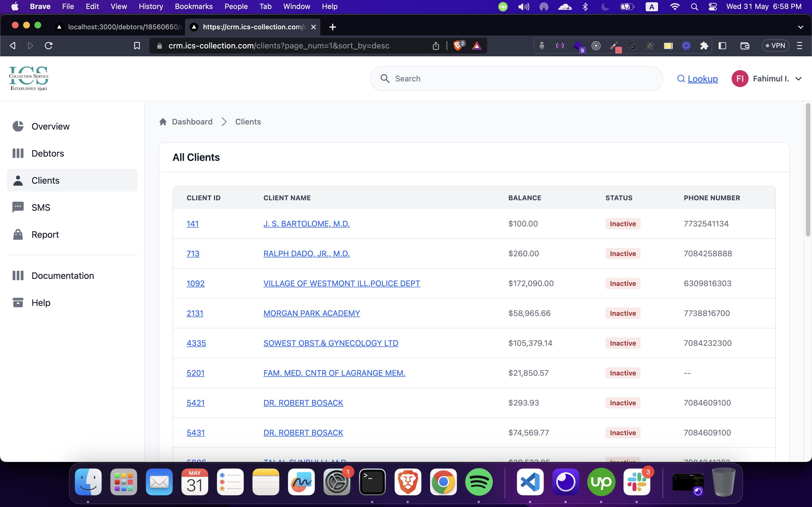Focus the Search input field

[524, 79]
